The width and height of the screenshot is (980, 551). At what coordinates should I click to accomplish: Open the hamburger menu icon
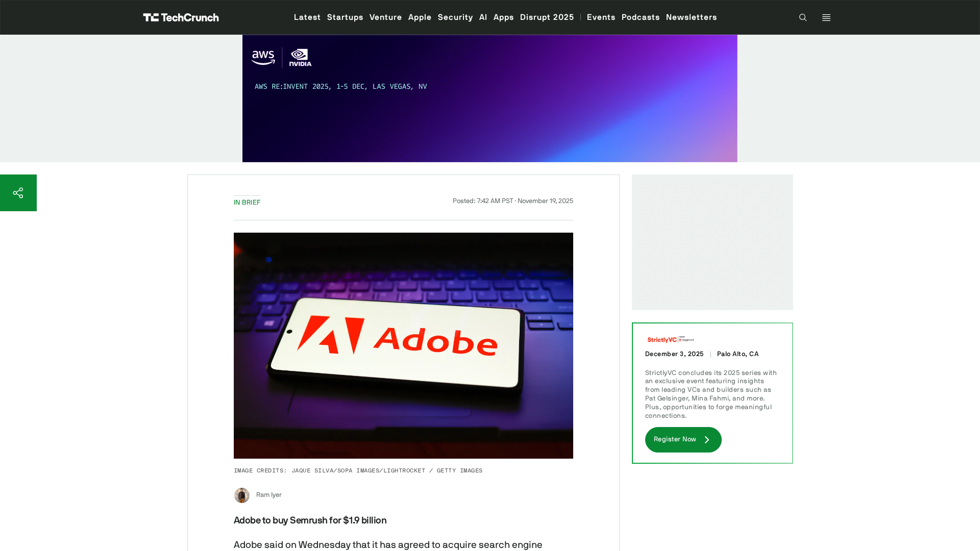[x=826, y=17]
